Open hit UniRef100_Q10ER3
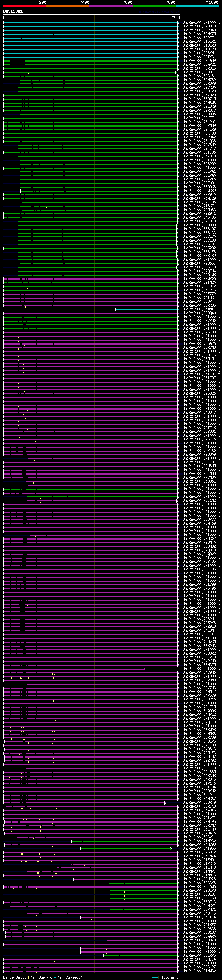 point(199,45)
